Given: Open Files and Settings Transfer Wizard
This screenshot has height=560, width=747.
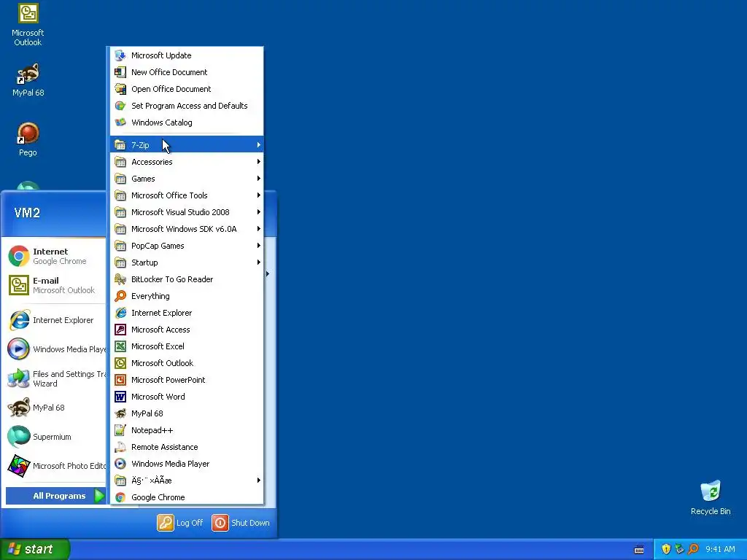Looking at the screenshot, I should pos(55,378).
